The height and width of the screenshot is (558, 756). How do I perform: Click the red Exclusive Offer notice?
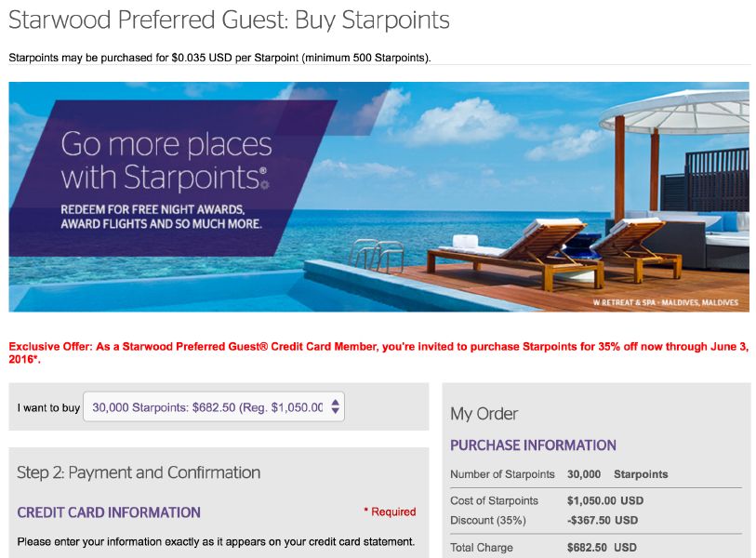pyautogui.click(x=378, y=352)
